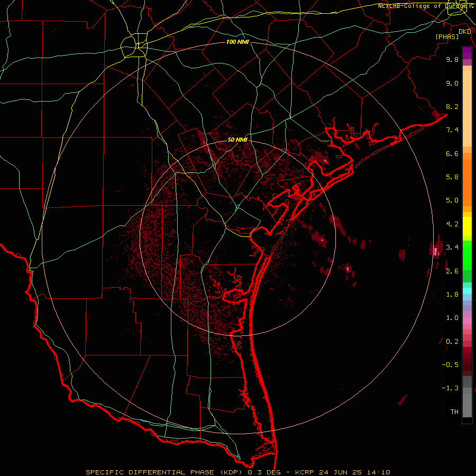Screen dimensions: 476x476
Task: Pick the bright green segment of the color bar
Action: tap(467, 255)
